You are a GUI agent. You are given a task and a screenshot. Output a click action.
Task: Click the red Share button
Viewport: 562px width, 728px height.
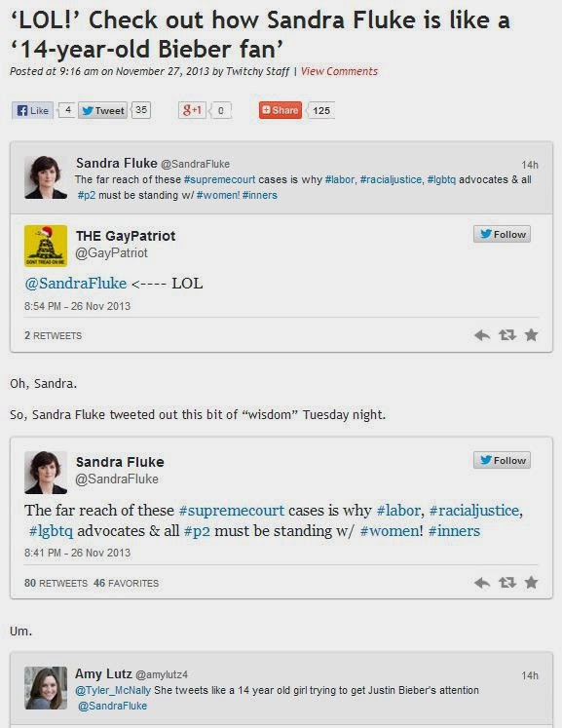click(281, 110)
